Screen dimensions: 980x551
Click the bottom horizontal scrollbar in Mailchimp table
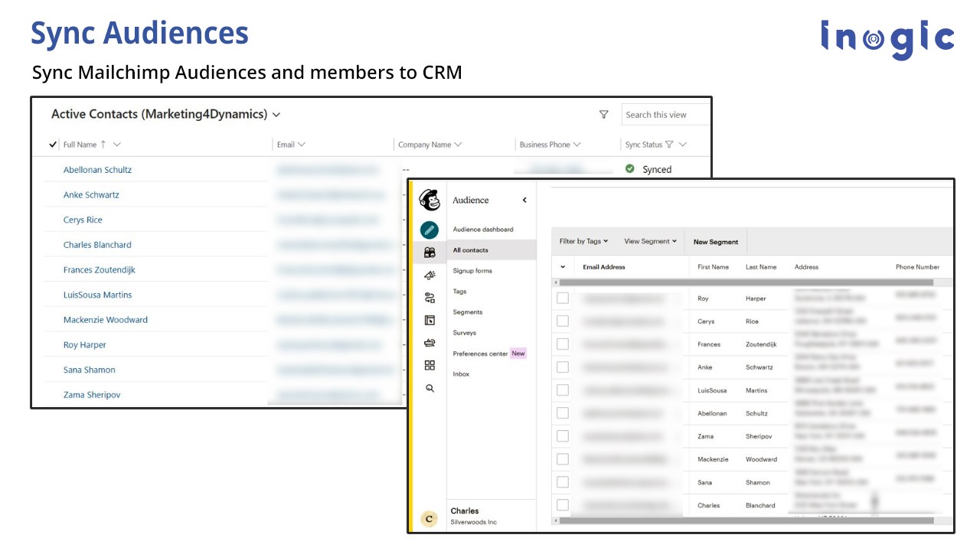coord(746,520)
